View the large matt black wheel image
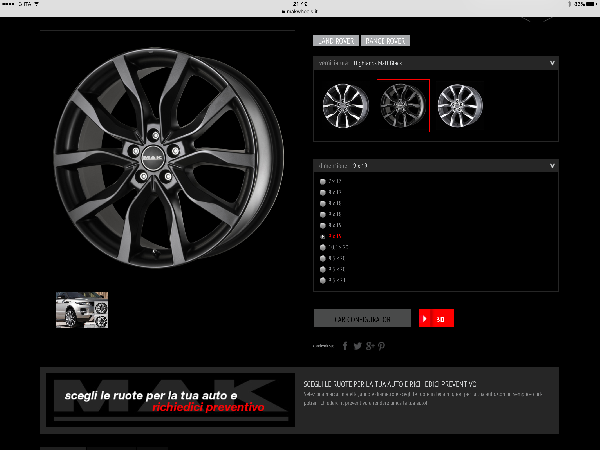 click(168, 158)
